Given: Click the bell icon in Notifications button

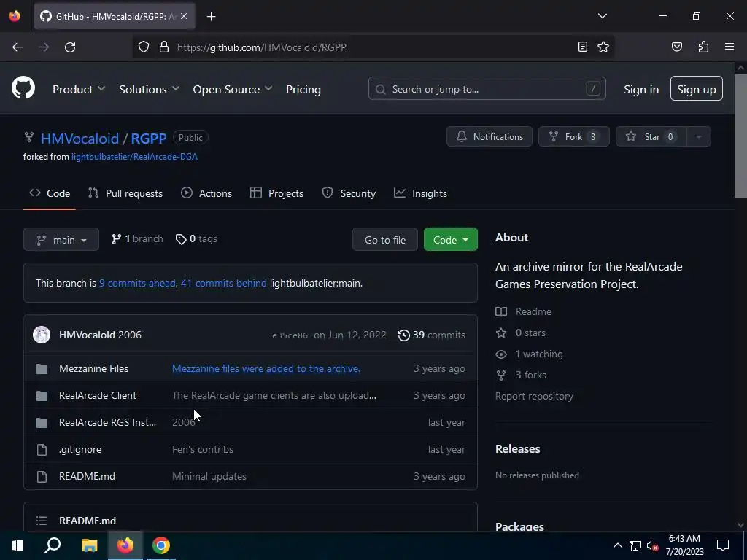Looking at the screenshot, I should [x=461, y=136].
